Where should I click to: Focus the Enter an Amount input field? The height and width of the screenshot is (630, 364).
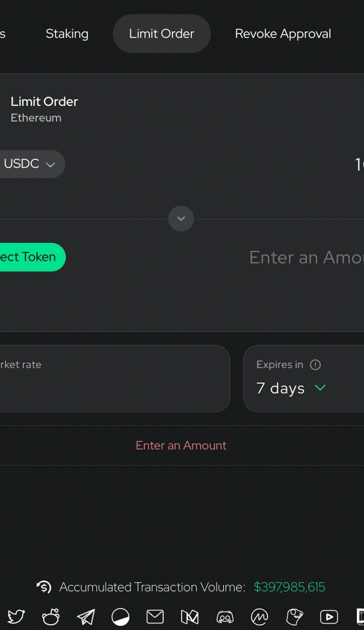(x=307, y=257)
